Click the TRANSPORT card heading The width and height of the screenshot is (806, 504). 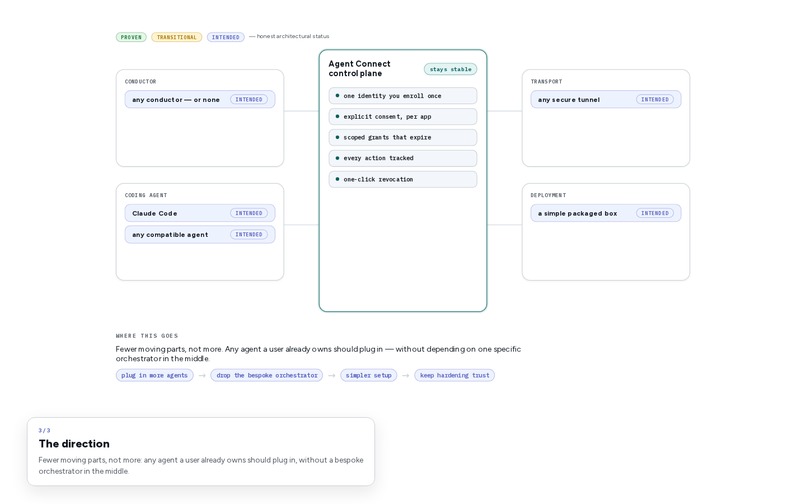[546, 81]
